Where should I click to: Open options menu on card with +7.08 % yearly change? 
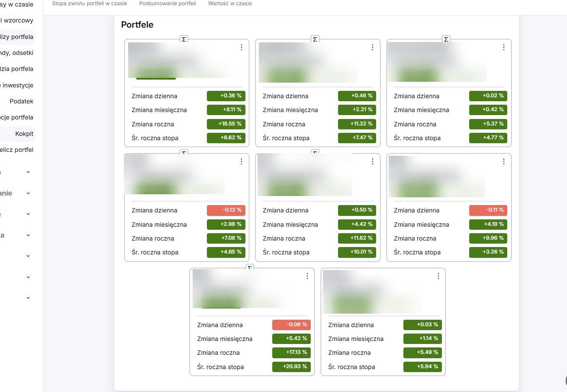coord(242,161)
